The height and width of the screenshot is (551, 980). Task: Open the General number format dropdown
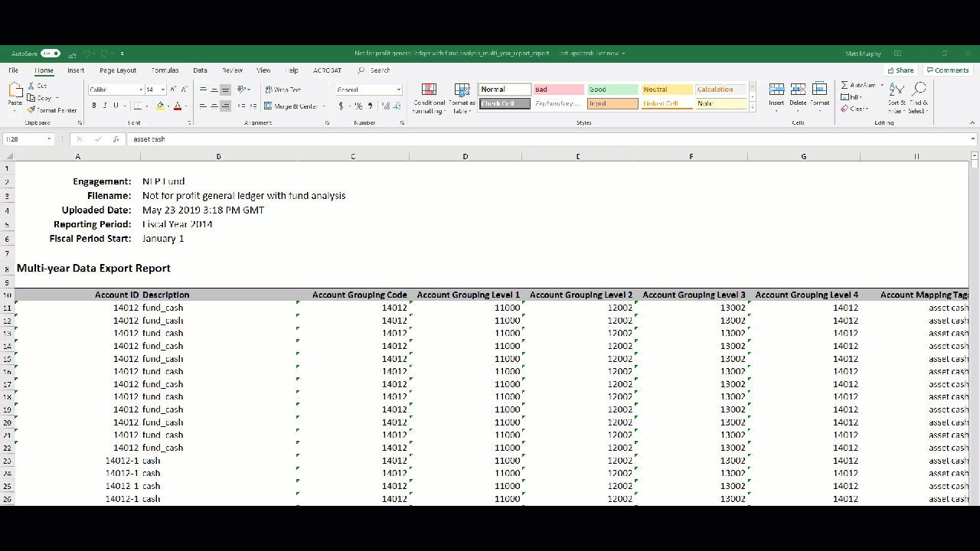[399, 90]
